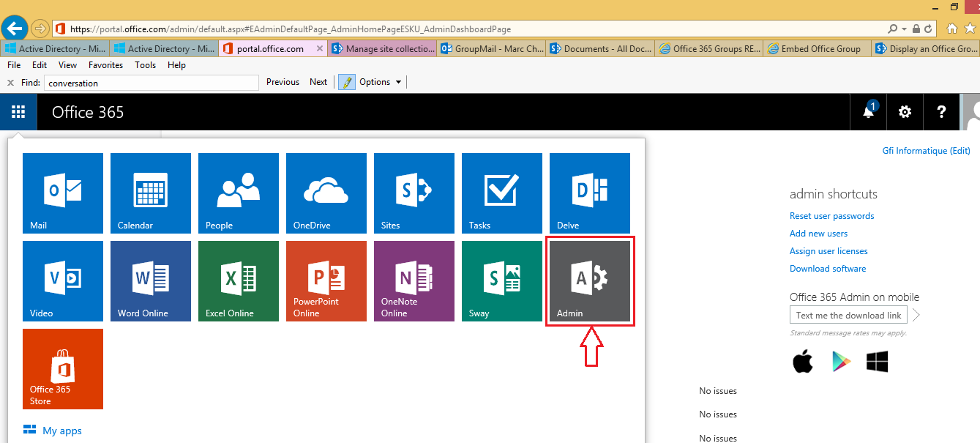
Task: Open the Sway app tile
Action: [x=502, y=281]
